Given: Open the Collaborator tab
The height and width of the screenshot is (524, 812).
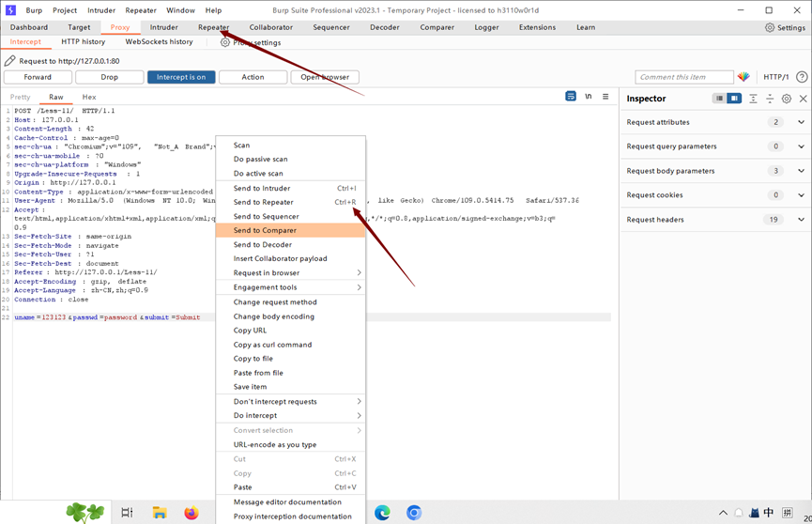Looking at the screenshot, I should click(x=271, y=27).
